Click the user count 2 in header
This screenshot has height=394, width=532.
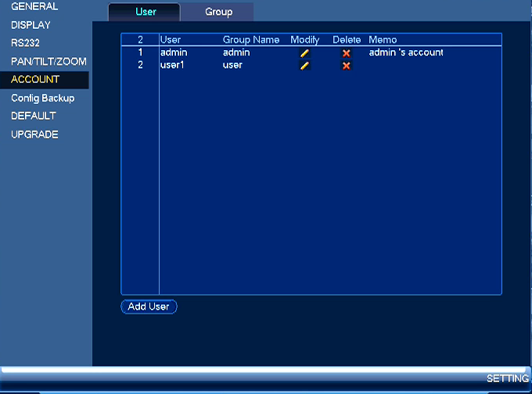pyautogui.click(x=140, y=40)
